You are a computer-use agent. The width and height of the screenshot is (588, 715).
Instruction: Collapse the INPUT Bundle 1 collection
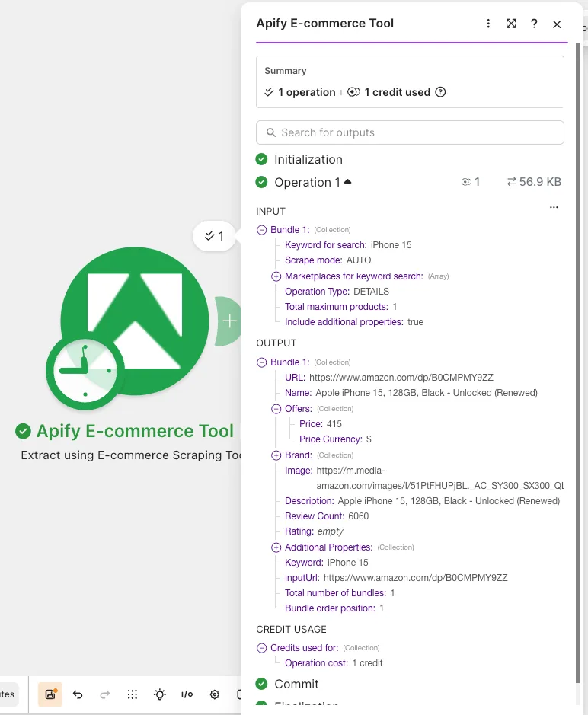point(262,230)
